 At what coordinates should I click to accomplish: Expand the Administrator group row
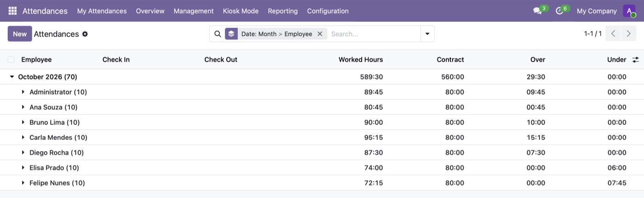click(x=23, y=92)
